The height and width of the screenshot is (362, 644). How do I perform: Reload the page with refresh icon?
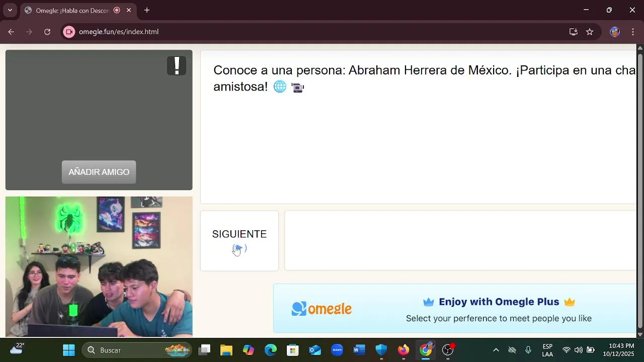(x=47, y=32)
